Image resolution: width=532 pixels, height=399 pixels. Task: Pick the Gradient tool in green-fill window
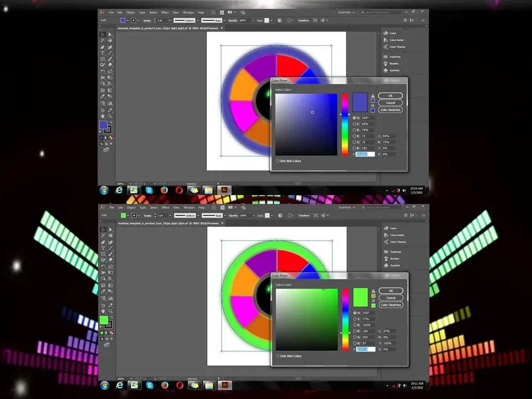tap(111, 285)
